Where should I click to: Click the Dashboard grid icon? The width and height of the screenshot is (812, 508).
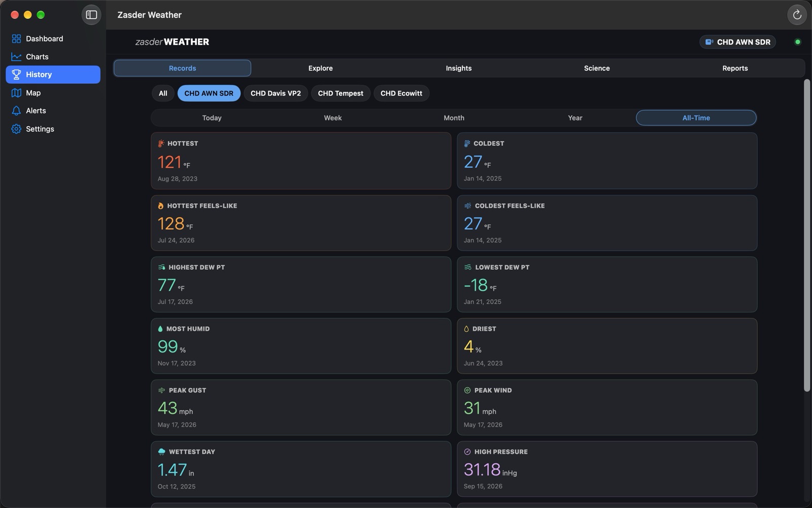[x=16, y=39]
